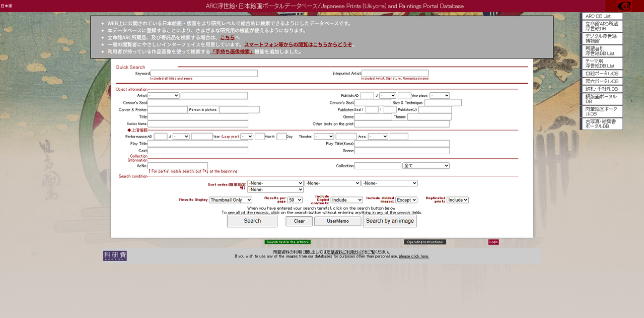This screenshot has height=318, width=644.
Task: Click the Carver & Printer field
Action: pos(168,109)
